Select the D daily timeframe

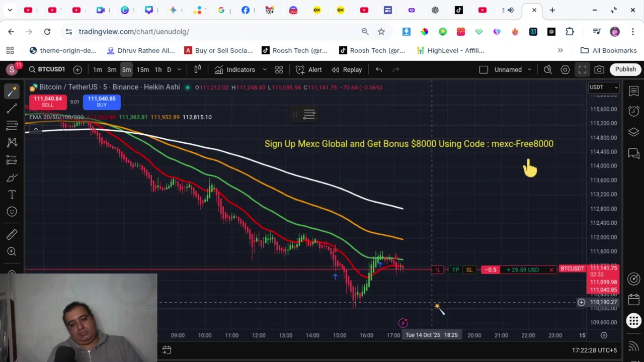[x=169, y=69]
